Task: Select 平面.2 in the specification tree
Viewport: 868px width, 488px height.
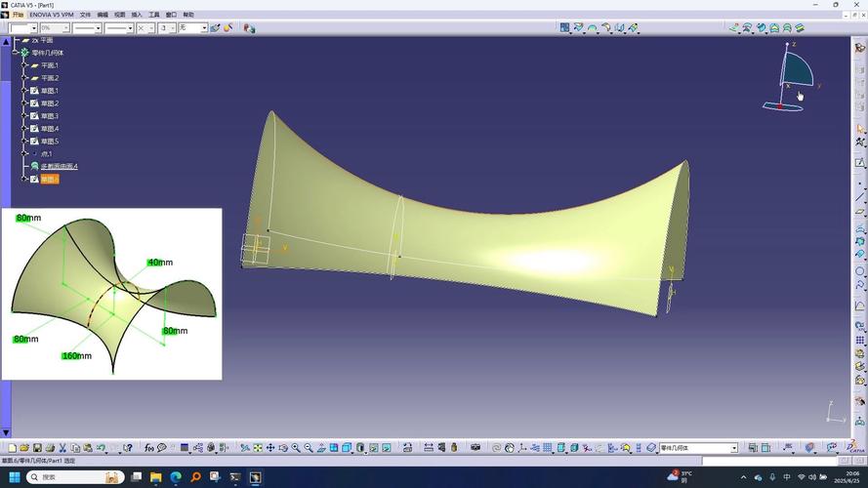Action: [x=49, y=78]
